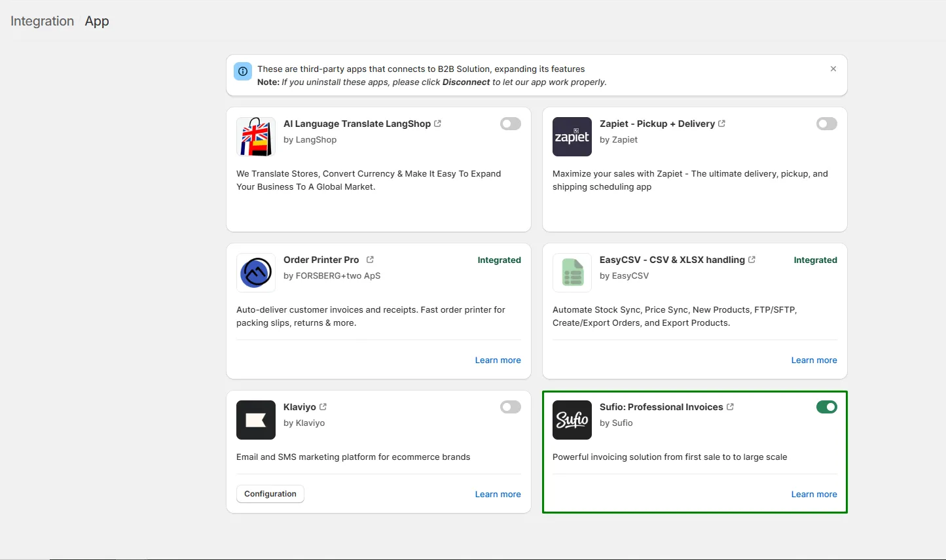
Task: Click the 'by FORSBERG+two ApS' author text
Action: coord(332,275)
